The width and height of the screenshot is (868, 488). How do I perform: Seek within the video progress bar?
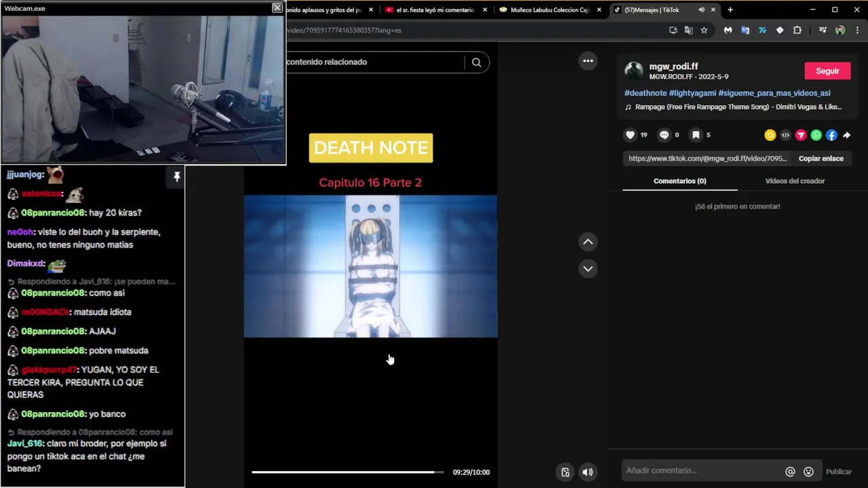pyautogui.click(x=347, y=472)
